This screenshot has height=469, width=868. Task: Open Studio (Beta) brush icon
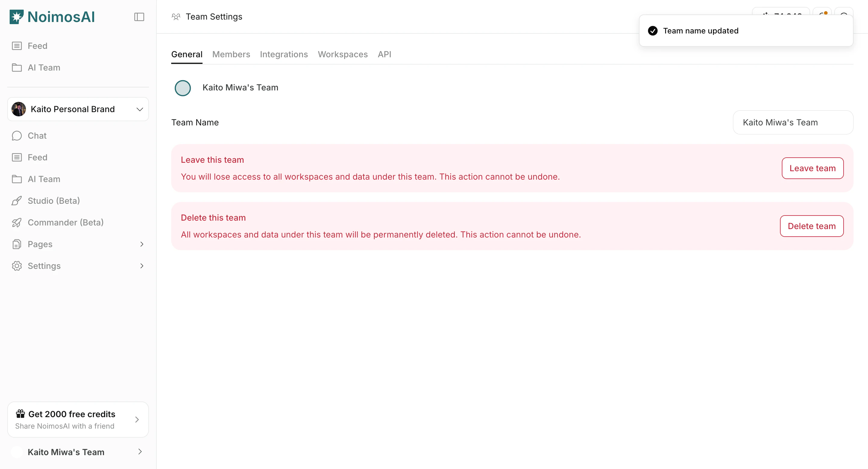point(17,201)
